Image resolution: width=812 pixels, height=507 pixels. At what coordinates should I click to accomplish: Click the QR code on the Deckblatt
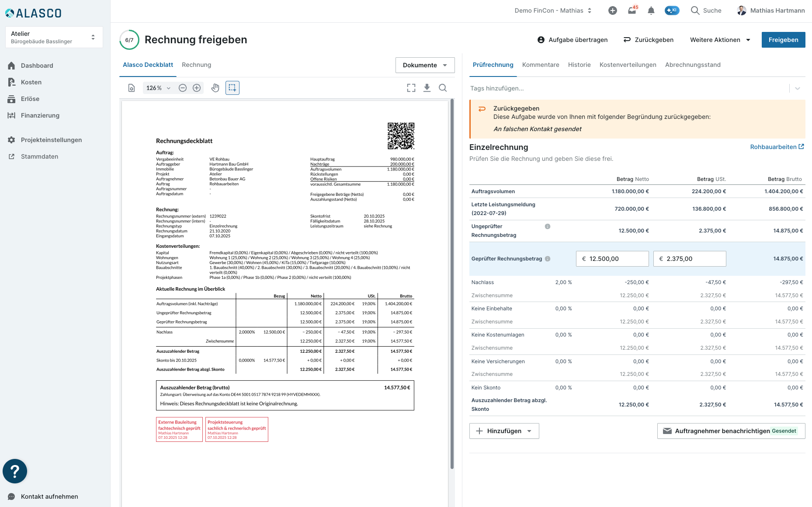(401, 136)
